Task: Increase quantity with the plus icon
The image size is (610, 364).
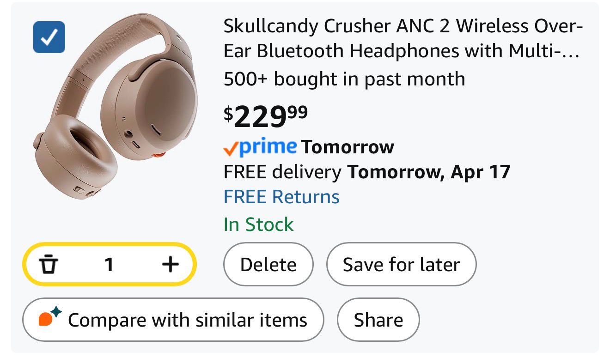Action: coord(171,265)
